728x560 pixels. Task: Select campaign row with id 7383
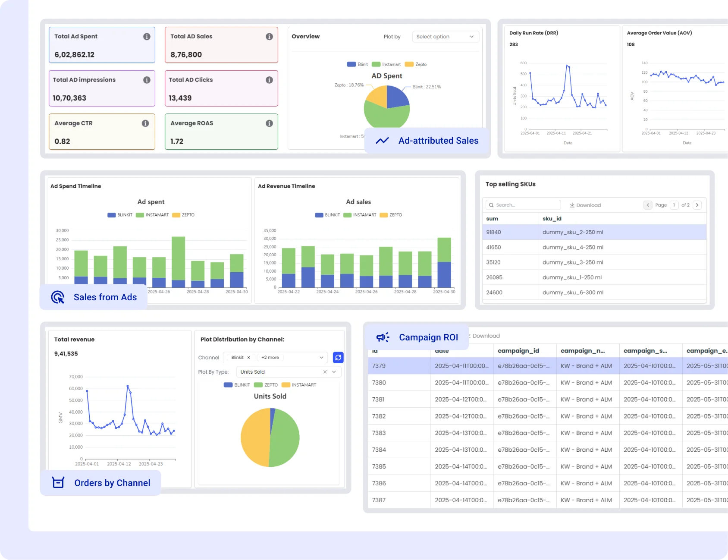(x=548, y=433)
